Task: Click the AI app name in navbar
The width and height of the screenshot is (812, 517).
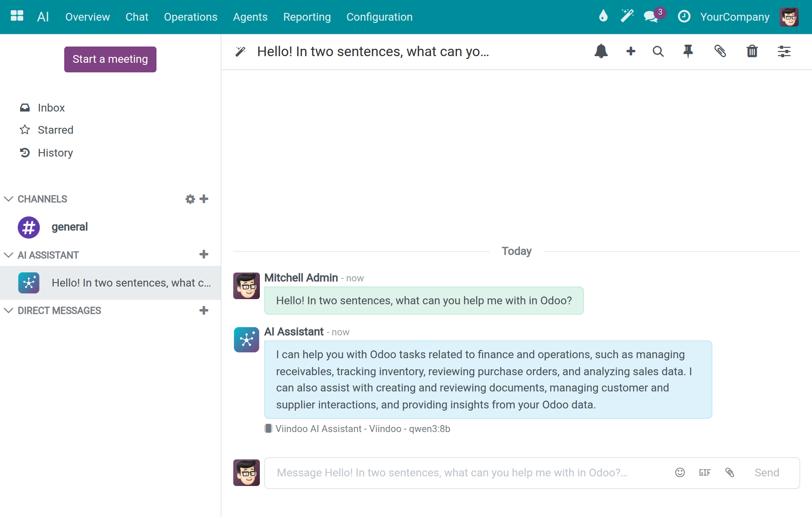Action: (x=43, y=17)
